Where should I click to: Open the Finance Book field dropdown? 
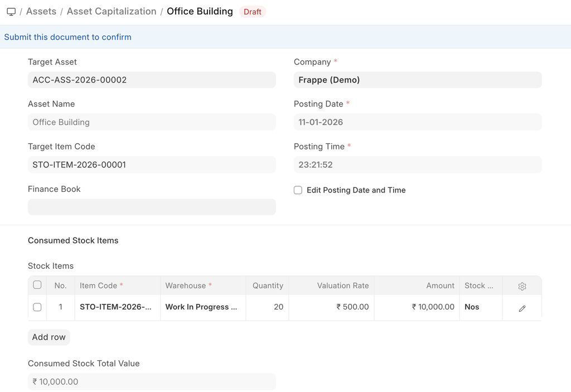point(152,207)
